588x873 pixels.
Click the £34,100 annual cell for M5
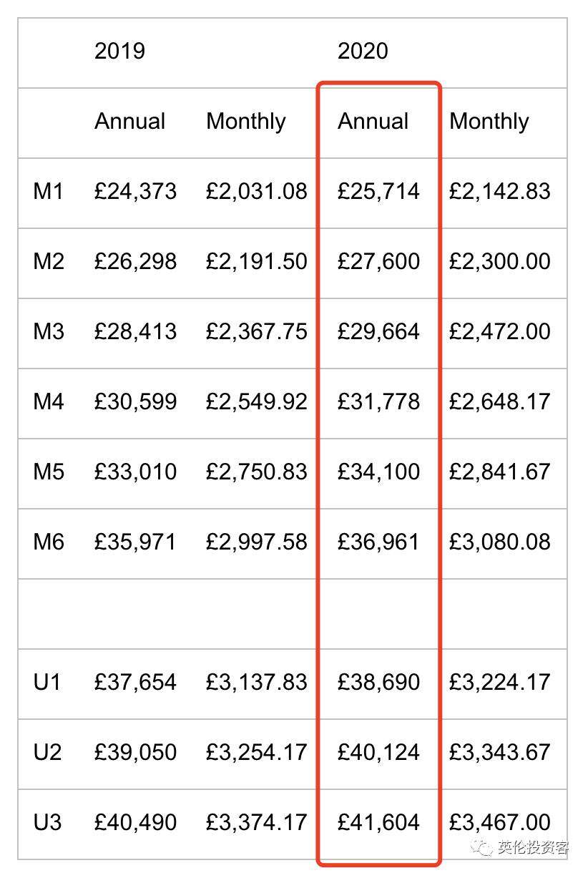tap(378, 472)
